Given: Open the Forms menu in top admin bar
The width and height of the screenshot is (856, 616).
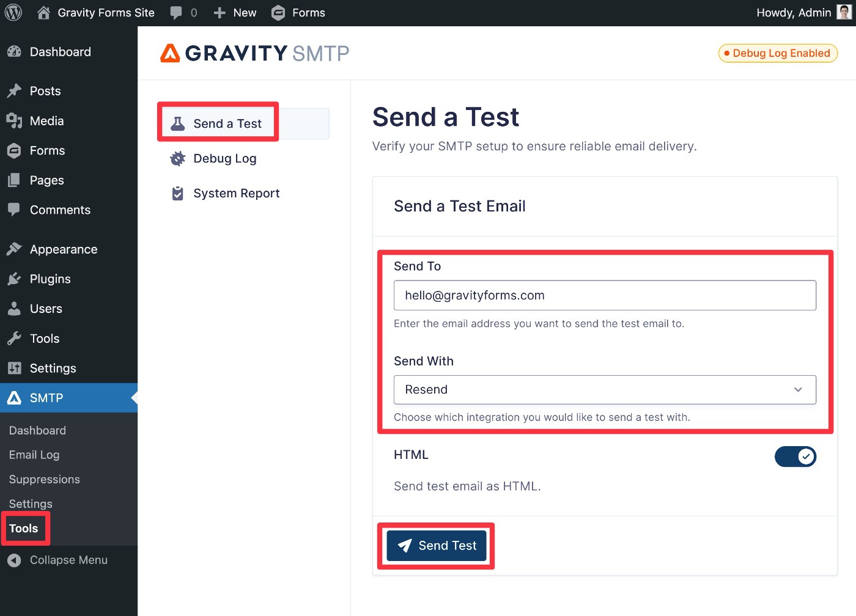Looking at the screenshot, I should [x=298, y=13].
